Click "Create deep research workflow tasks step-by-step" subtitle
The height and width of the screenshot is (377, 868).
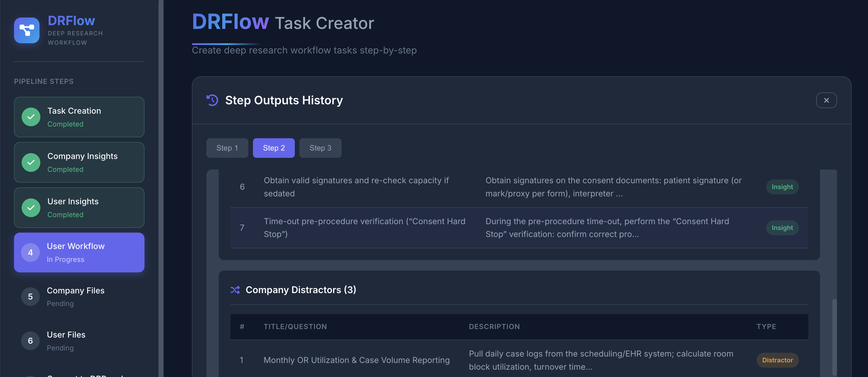tap(304, 51)
